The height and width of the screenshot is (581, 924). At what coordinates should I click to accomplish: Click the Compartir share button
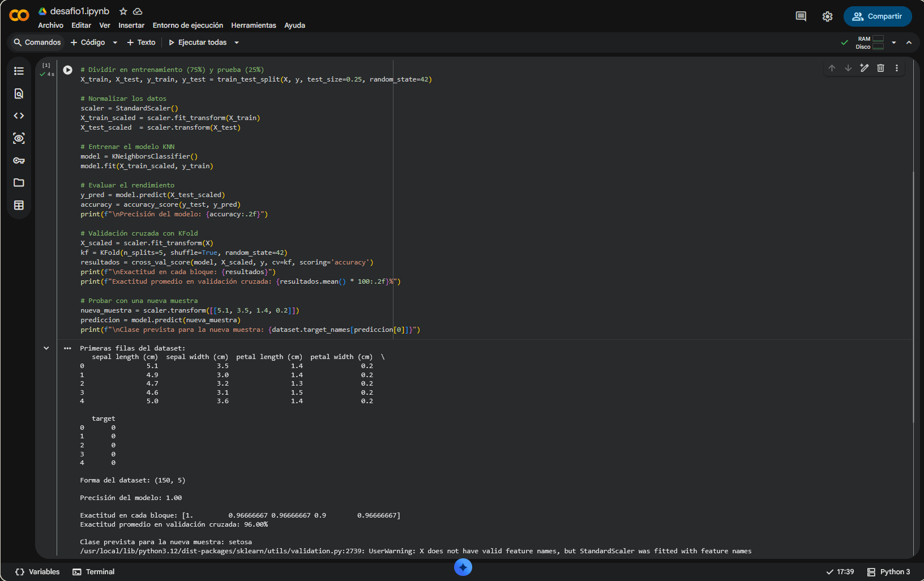click(878, 16)
